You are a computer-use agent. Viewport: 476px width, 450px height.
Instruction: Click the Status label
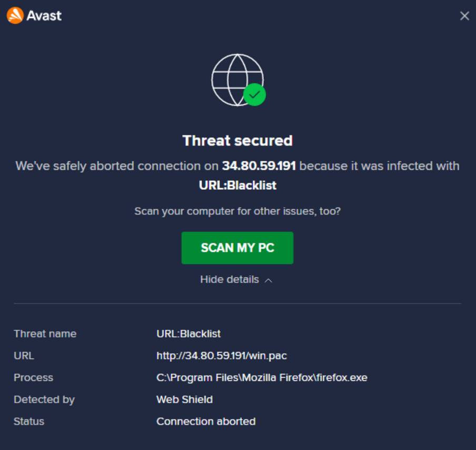(x=29, y=422)
